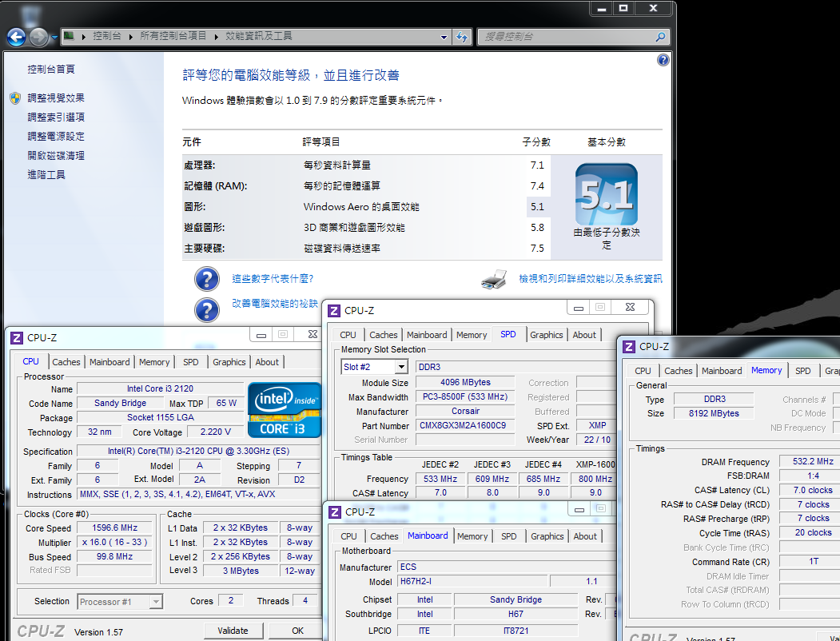Viewport: 840px width, 641px height.
Task: Click the magnifier icon in search box
Action: click(660, 37)
